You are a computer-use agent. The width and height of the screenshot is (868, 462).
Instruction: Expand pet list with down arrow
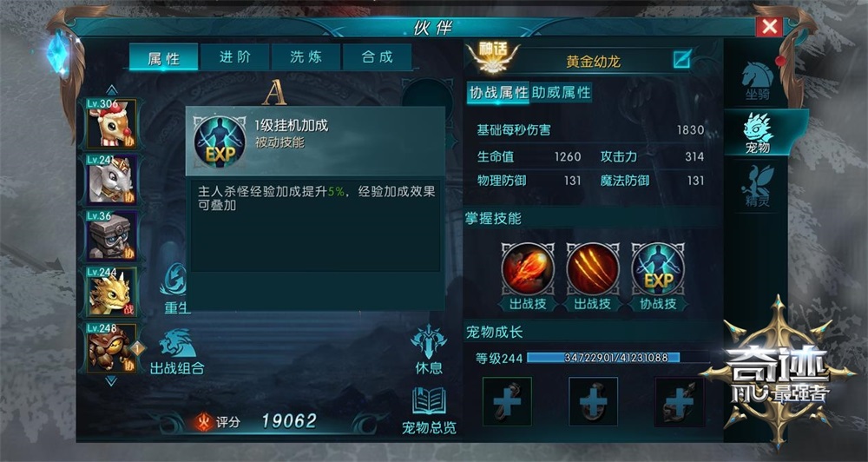[x=111, y=380]
